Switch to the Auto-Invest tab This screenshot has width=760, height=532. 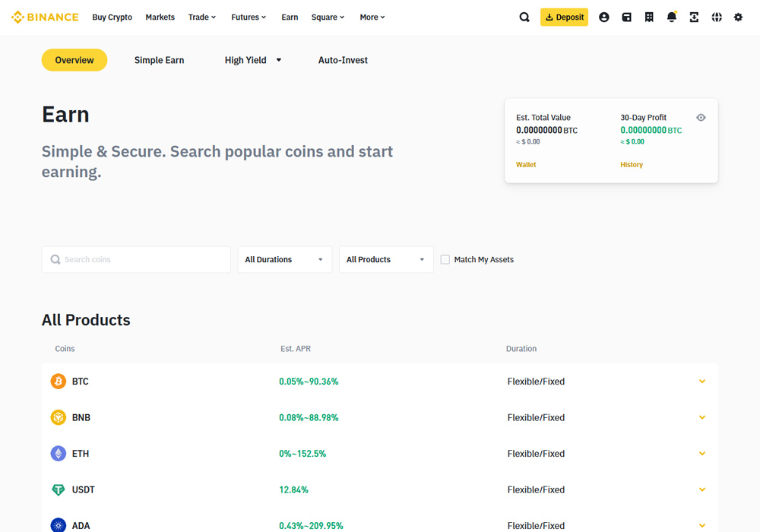(343, 60)
